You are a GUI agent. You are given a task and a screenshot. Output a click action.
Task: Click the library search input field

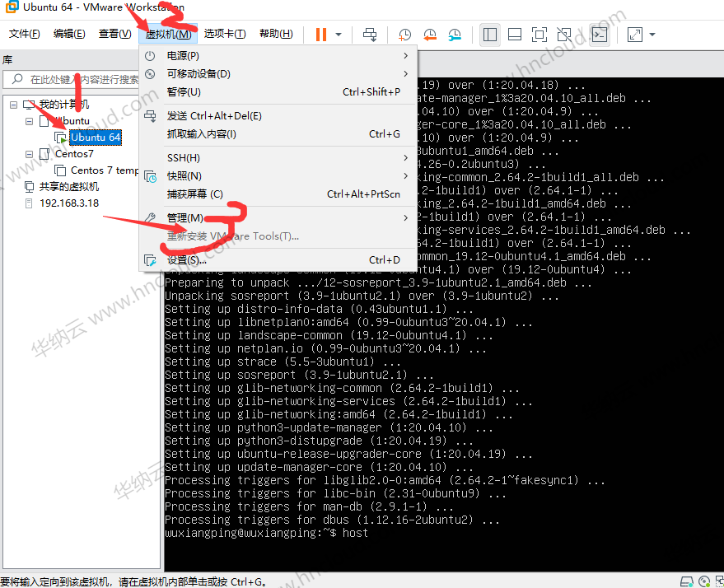(72, 79)
